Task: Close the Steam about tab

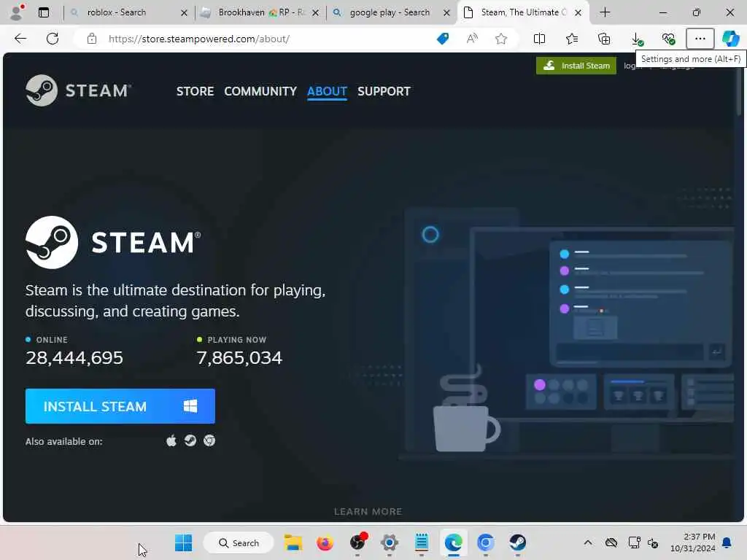Action: [x=578, y=13]
